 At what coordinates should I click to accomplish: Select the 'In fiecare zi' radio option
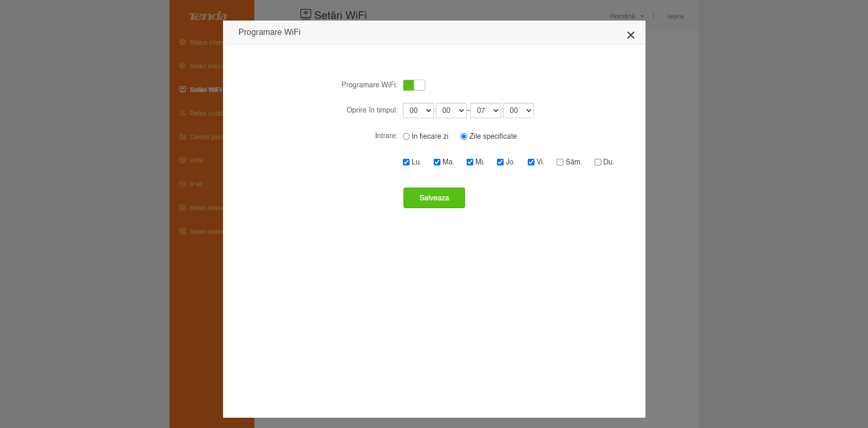pos(406,137)
